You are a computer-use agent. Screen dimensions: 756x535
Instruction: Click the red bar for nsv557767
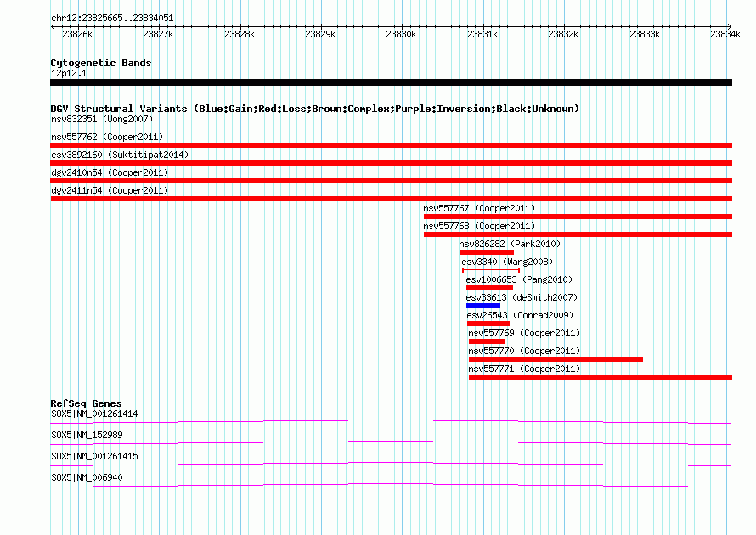578,217
